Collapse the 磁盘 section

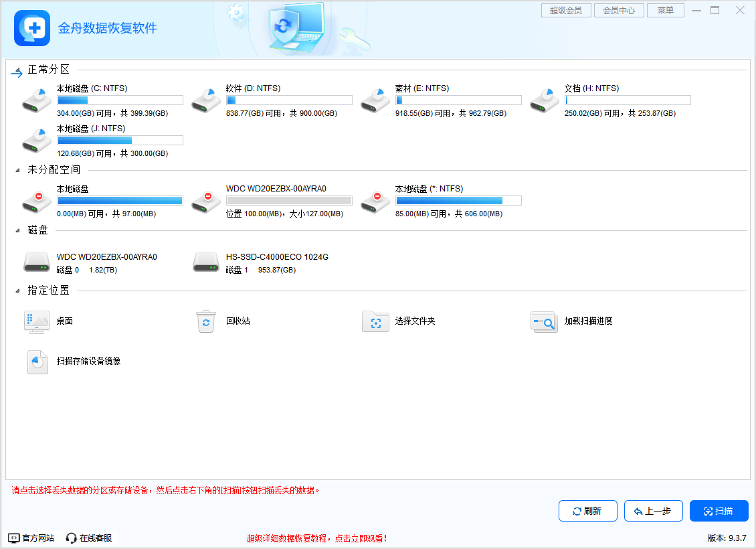(18, 230)
